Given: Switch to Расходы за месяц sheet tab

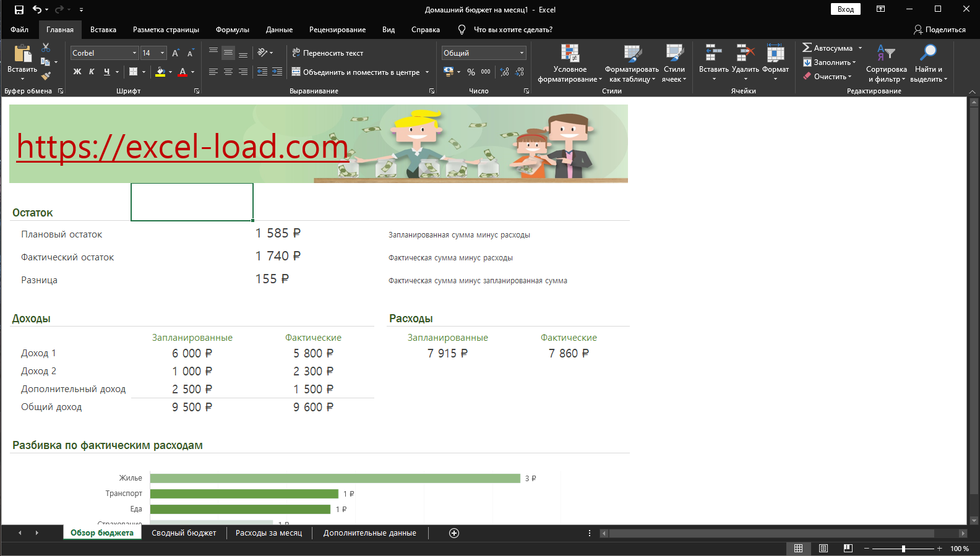Looking at the screenshot, I should (269, 533).
